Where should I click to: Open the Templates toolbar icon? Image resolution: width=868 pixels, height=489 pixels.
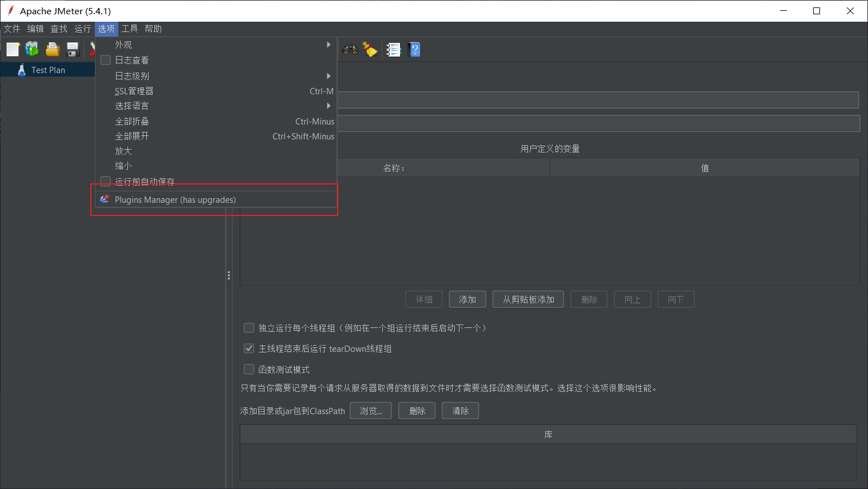32,50
